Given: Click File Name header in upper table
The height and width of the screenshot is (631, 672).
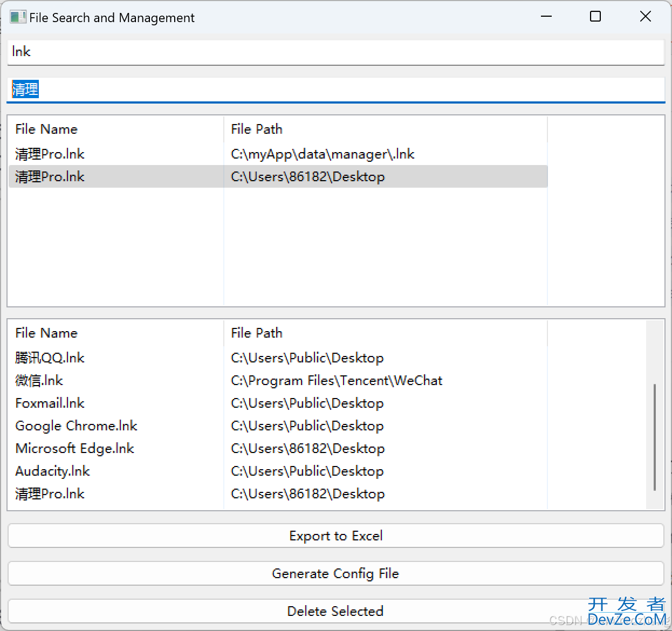Looking at the screenshot, I should [x=46, y=129].
